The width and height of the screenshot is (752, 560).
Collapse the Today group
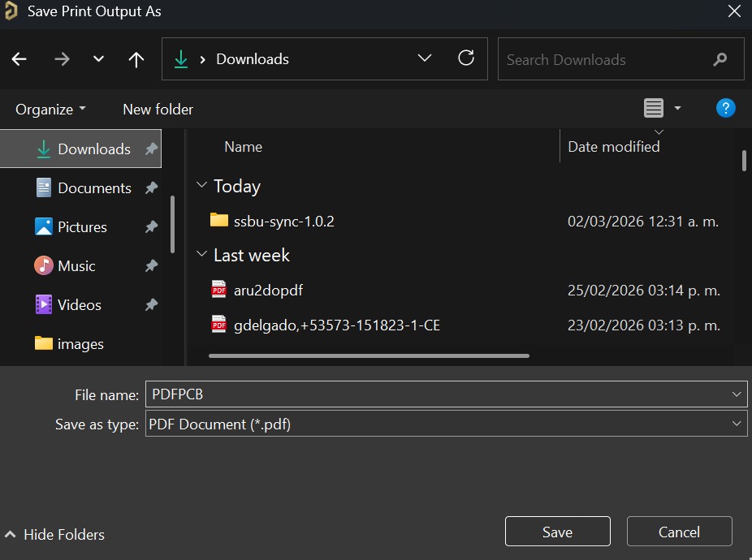(x=201, y=185)
